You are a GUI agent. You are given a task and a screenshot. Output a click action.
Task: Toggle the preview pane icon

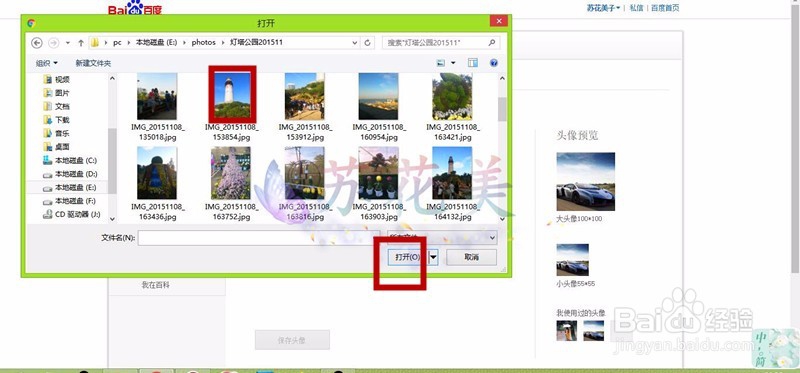(473, 63)
